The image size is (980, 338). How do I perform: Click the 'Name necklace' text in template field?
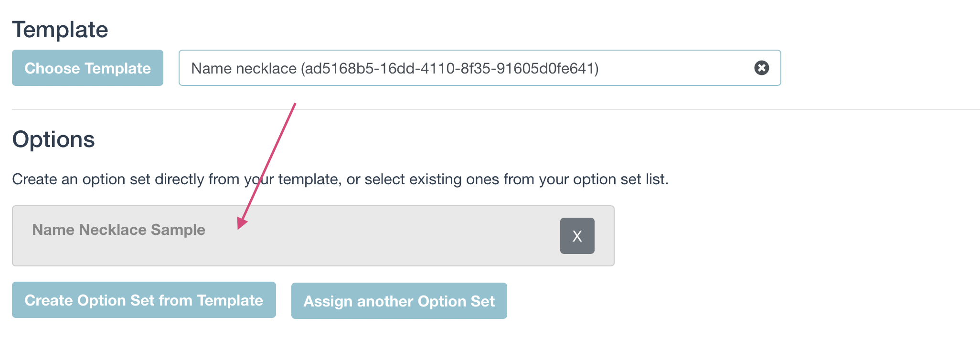244,68
